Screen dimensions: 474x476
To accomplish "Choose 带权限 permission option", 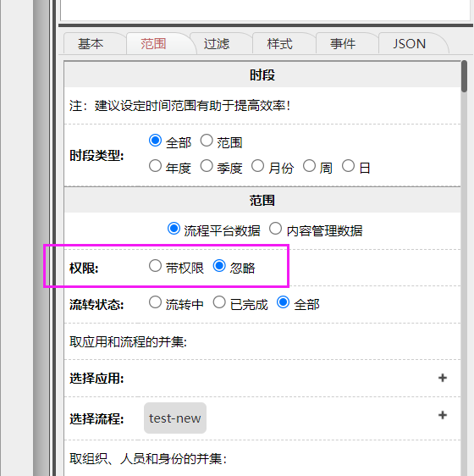I will point(155,266).
